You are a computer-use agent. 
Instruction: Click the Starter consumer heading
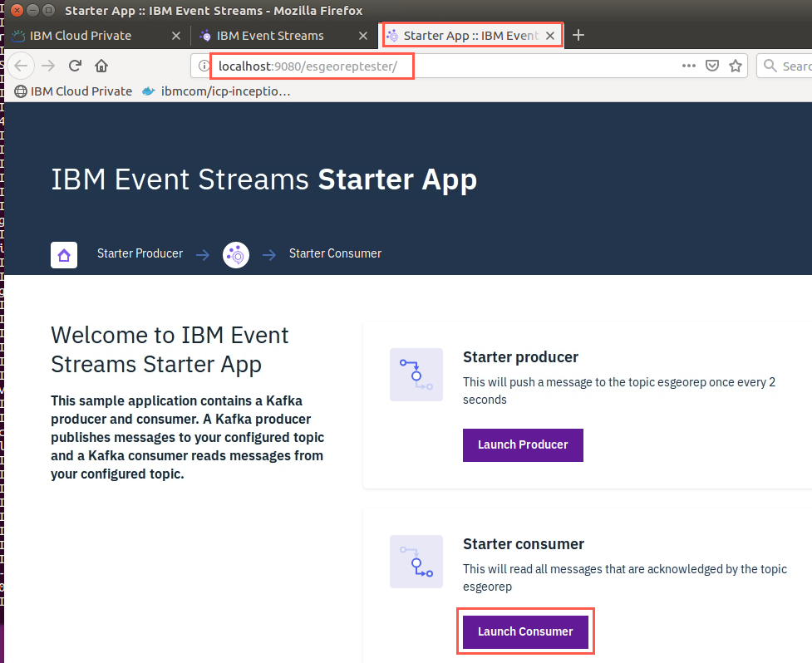(524, 544)
